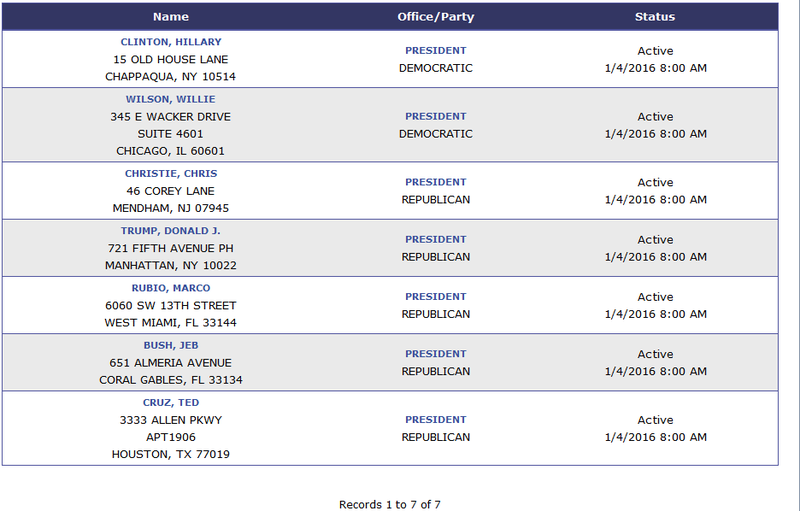Click PRESIDENT office link in Clinton row

435,51
